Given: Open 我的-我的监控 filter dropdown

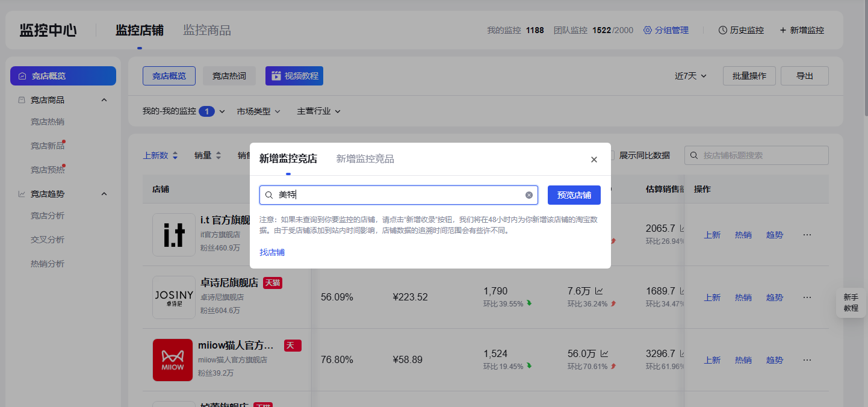Looking at the screenshot, I should (x=184, y=111).
